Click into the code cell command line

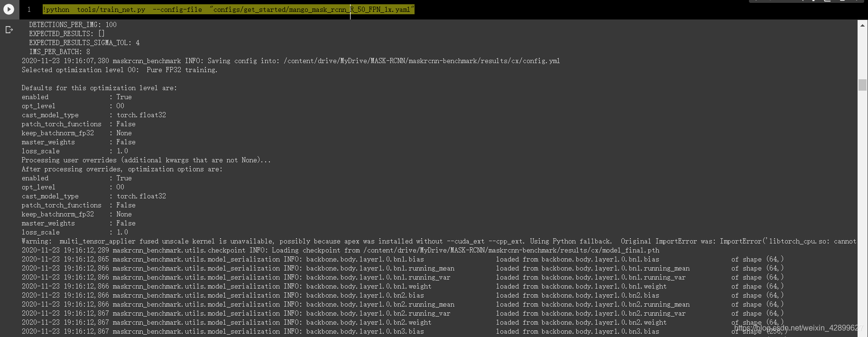229,9
